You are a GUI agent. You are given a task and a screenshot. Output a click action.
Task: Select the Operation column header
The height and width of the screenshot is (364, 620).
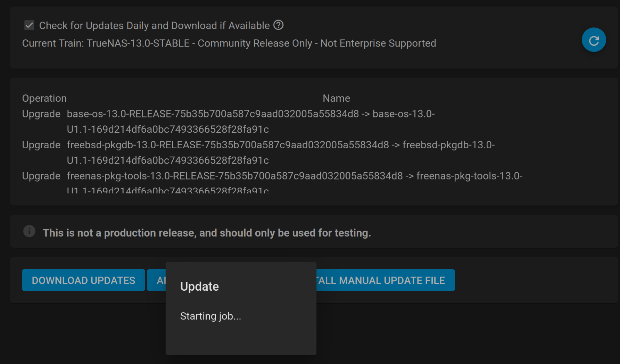44,98
